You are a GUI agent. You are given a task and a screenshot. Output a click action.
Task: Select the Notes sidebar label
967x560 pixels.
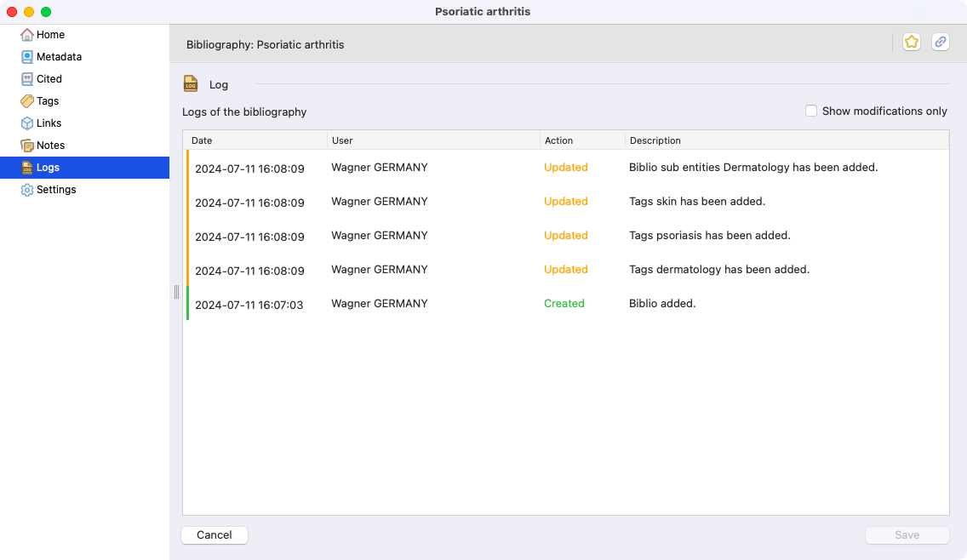click(50, 146)
